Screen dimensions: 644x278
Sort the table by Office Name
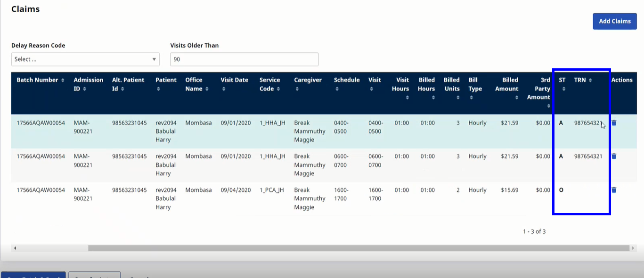(206, 89)
